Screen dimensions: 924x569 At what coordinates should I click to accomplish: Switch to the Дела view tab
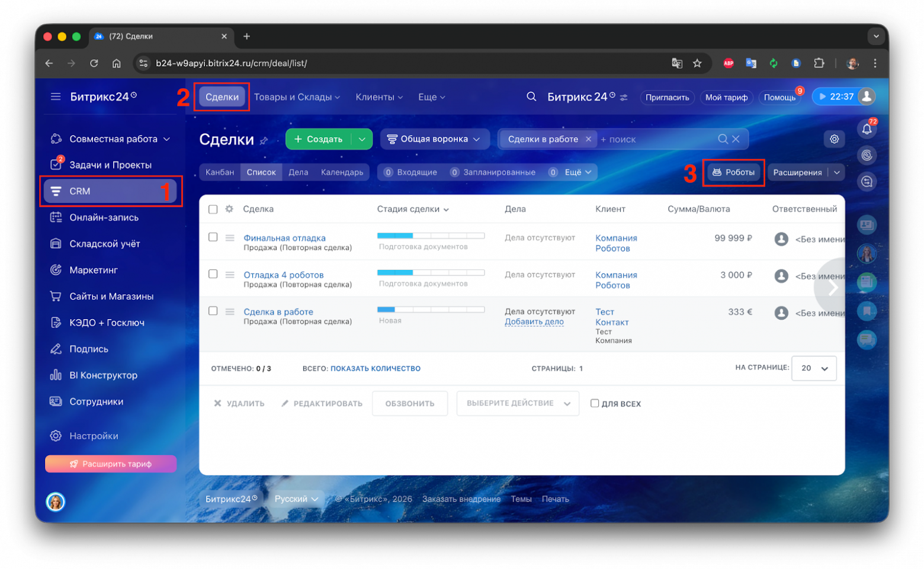pyautogui.click(x=299, y=172)
